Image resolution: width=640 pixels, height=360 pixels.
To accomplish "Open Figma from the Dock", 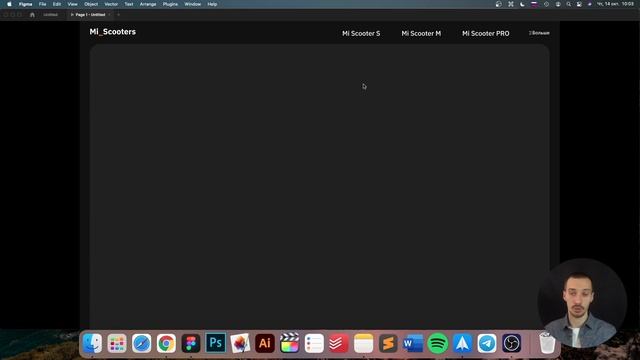I will (x=191, y=343).
